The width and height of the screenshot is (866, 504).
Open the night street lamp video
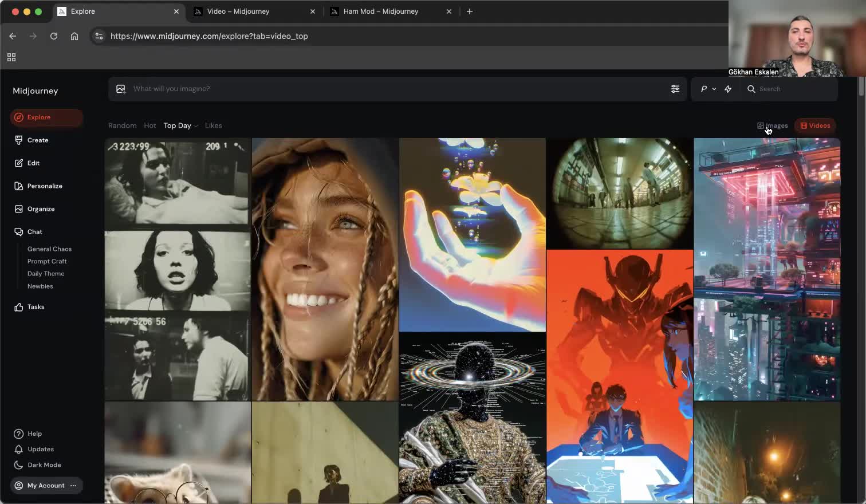click(767, 453)
